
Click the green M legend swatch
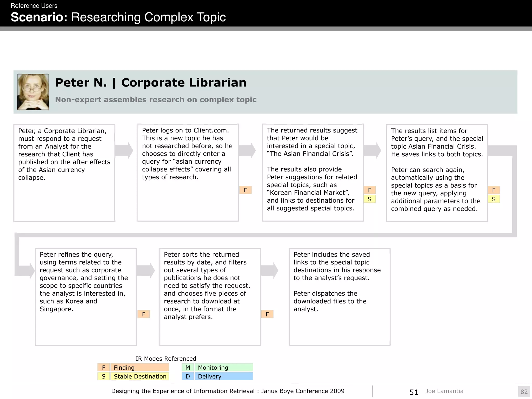point(188,367)
